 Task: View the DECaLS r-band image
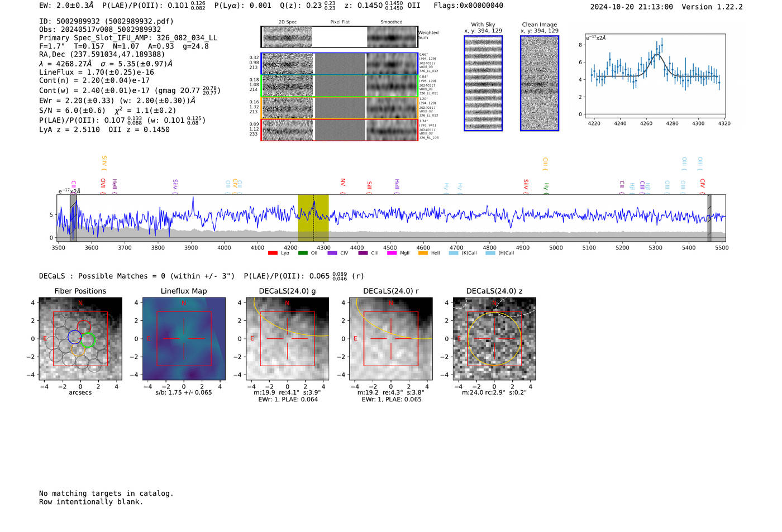pos(391,339)
